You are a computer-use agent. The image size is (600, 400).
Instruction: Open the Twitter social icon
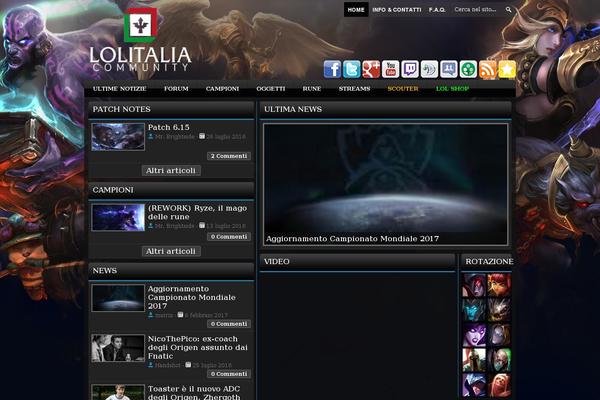click(352, 69)
